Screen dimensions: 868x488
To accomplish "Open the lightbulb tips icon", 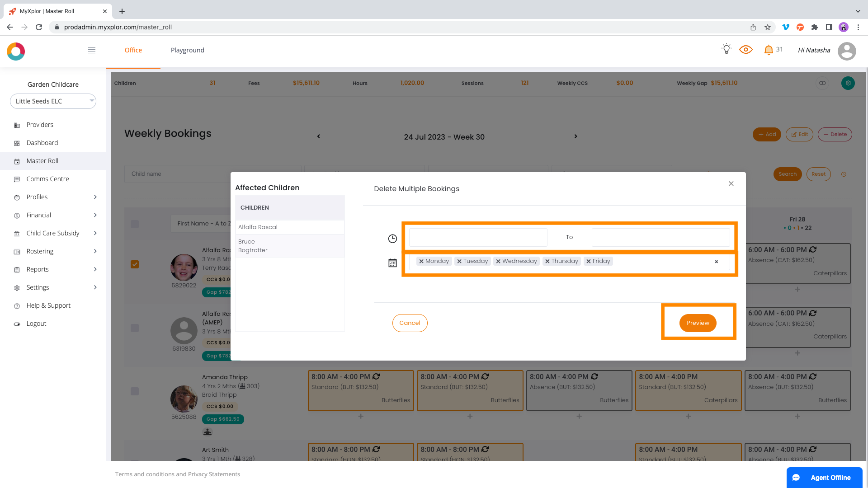I will coord(726,49).
